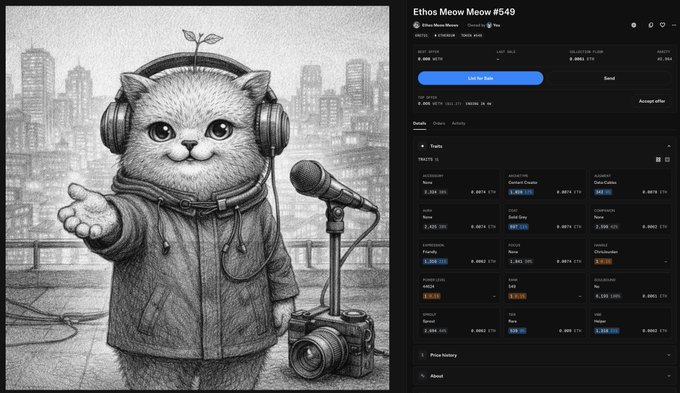Click the Tier Rare trait card
Viewport: 680px width, 393px height.
(x=544, y=323)
